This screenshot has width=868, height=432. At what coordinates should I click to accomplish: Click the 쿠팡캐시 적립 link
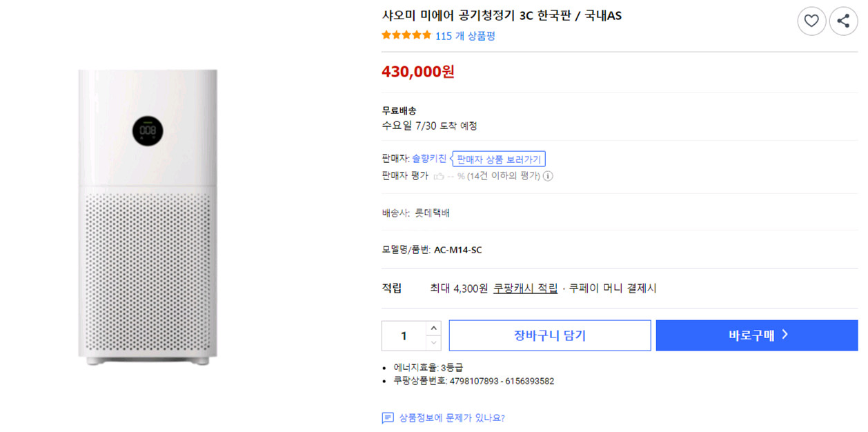[x=525, y=288]
